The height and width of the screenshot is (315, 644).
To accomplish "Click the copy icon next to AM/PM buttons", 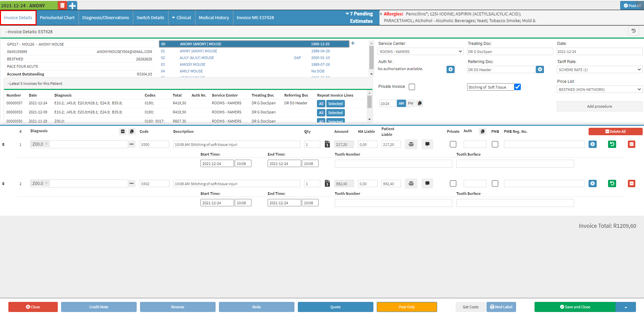I will (420, 103).
